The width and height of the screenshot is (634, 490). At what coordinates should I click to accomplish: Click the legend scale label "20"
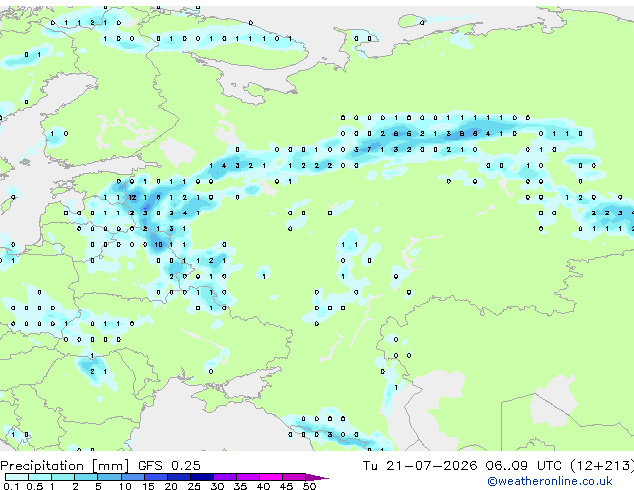pyautogui.click(x=171, y=486)
